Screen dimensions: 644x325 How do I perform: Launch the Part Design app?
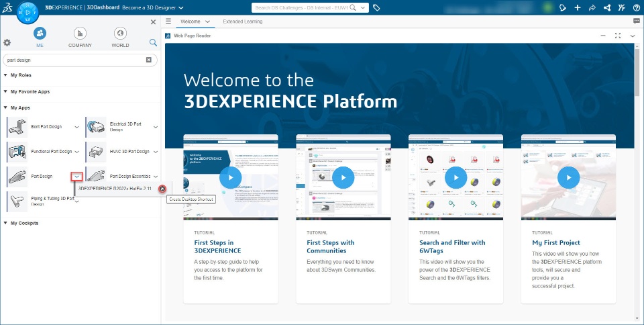coord(17,176)
